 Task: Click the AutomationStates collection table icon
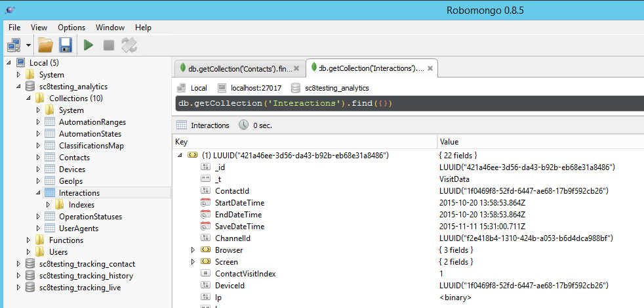(50, 134)
